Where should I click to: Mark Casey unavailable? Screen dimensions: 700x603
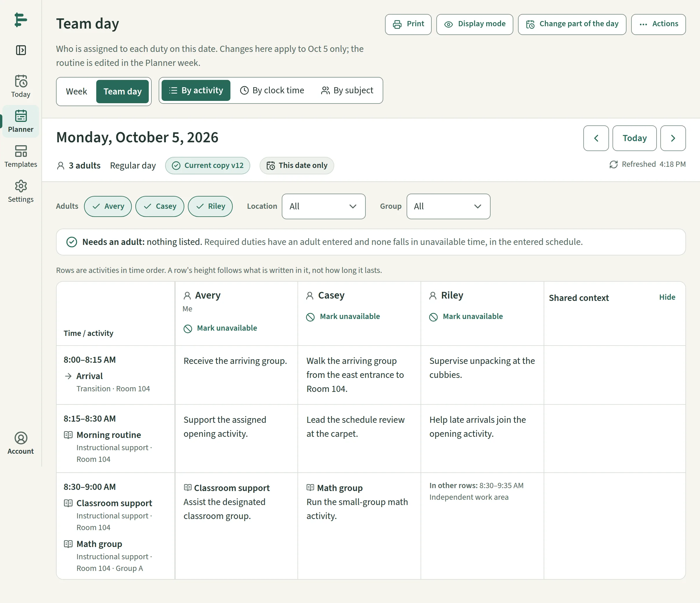pos(343,317)
